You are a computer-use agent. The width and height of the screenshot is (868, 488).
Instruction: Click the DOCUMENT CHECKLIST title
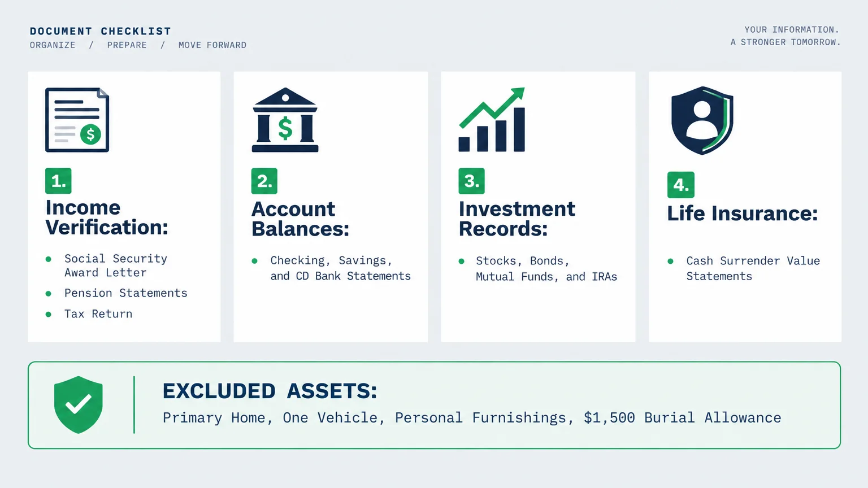click(101, 31)
